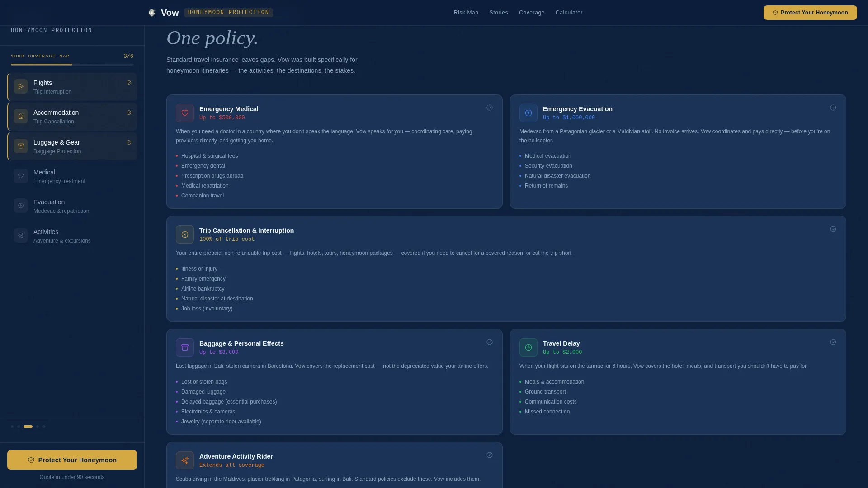868x488 pixels.
Task: Toggle the Travel Delay card check circle
Action: coord(833,342)
